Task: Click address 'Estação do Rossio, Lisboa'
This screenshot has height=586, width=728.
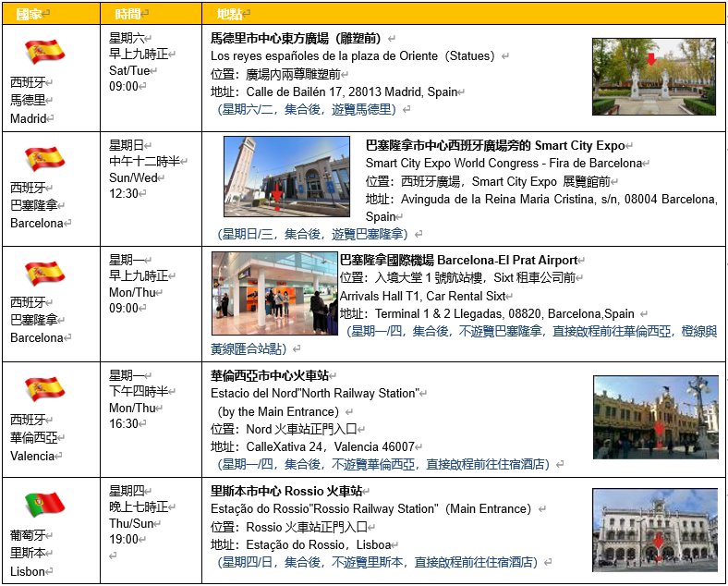Action: [318, 544]
